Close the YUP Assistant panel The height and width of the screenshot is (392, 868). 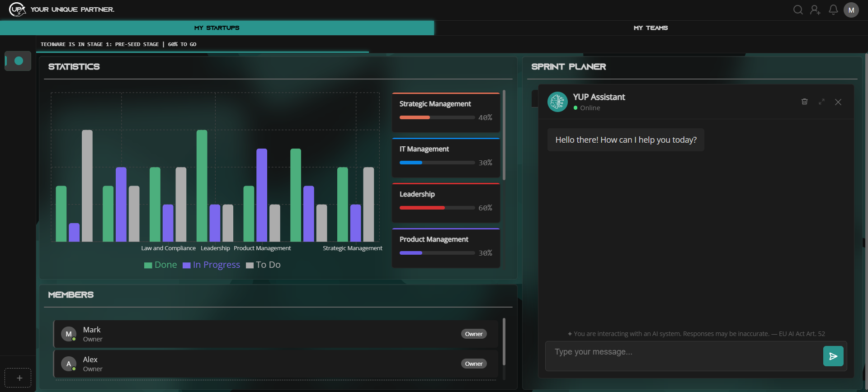(838, 102)
